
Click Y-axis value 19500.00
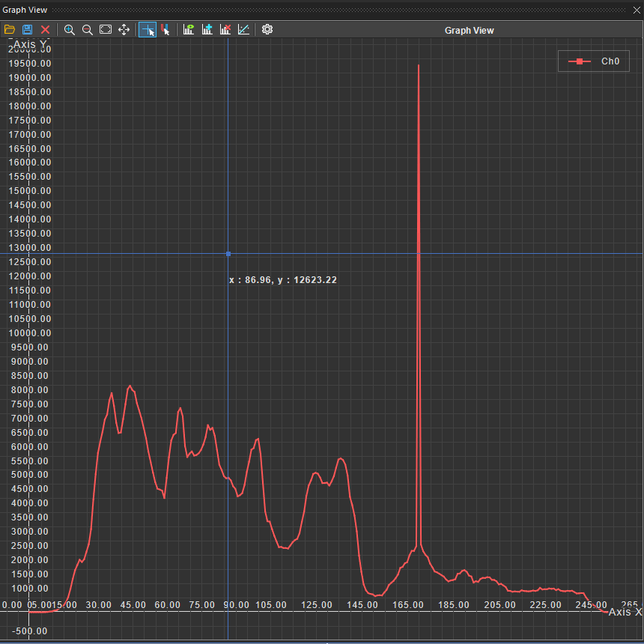pos(30,63)
